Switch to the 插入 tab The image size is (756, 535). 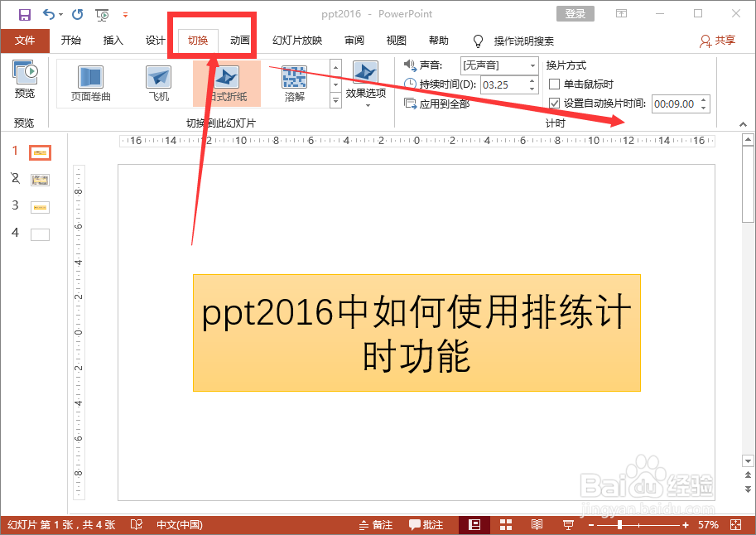(x=113, y=41)
